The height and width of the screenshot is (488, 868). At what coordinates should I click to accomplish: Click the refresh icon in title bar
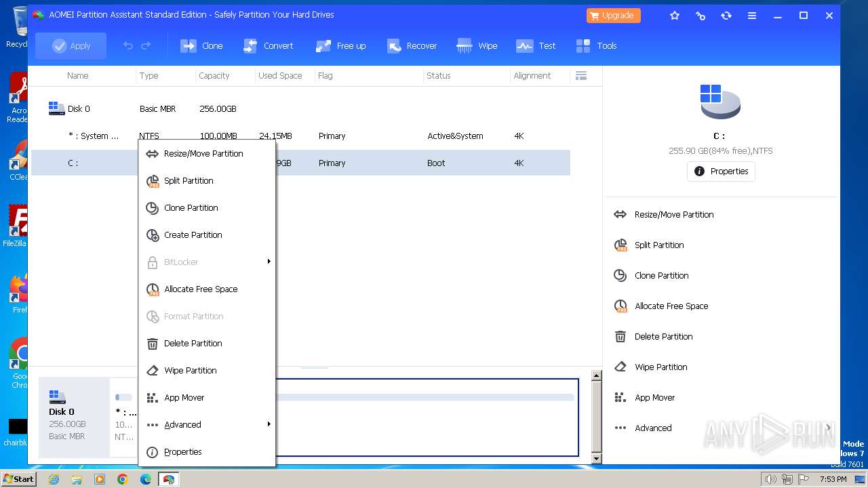tap(726, 16)
